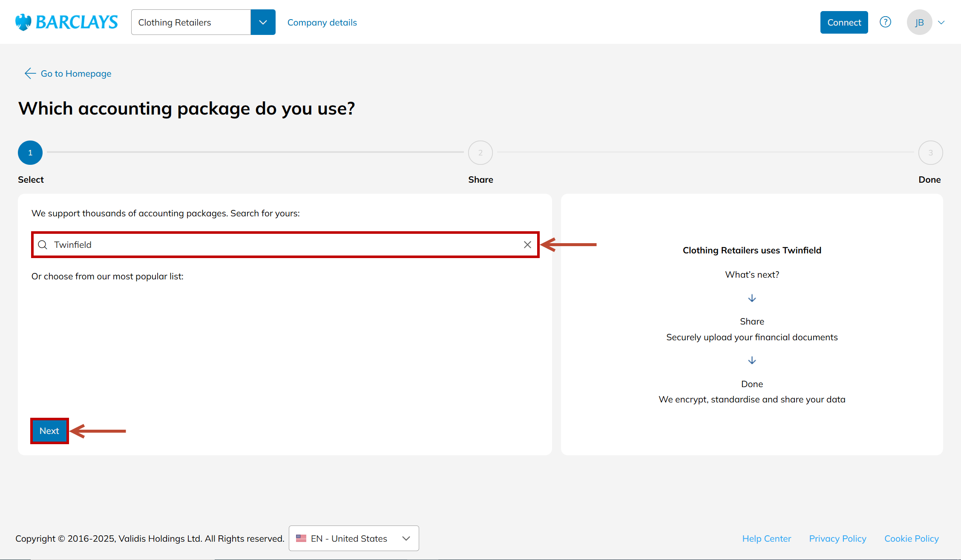Open the help question mark icon
The height and width of the screenshot is (560, 961).
pyautogui.click(x=885, y=22)
